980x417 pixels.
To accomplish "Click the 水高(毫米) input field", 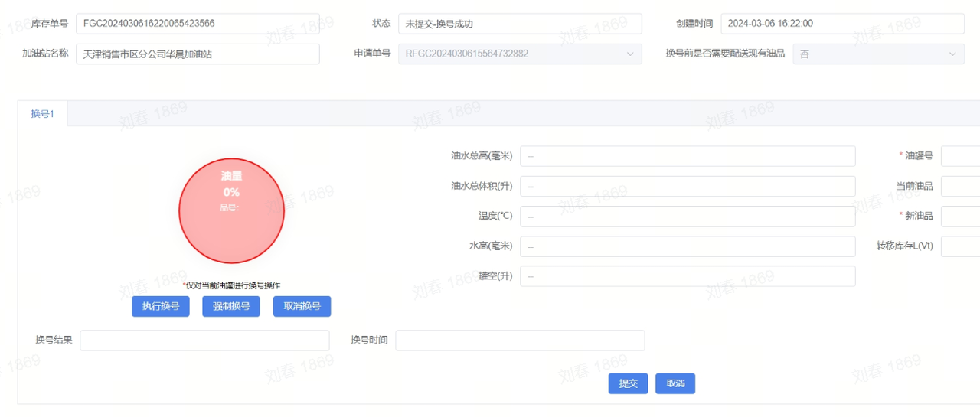I will [x=687, y=246].
